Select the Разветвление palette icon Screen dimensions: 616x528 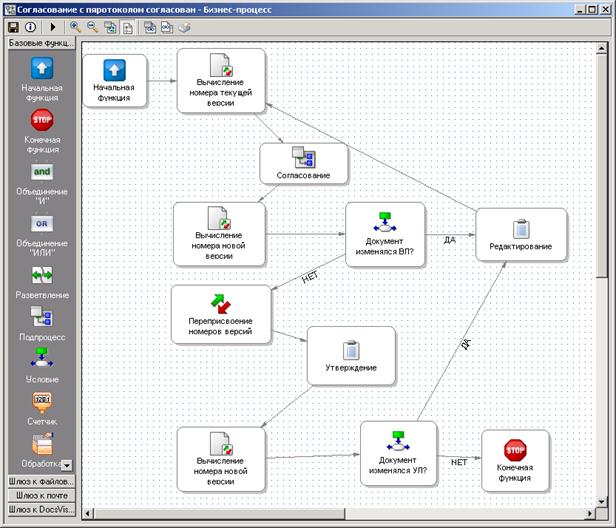42,275
